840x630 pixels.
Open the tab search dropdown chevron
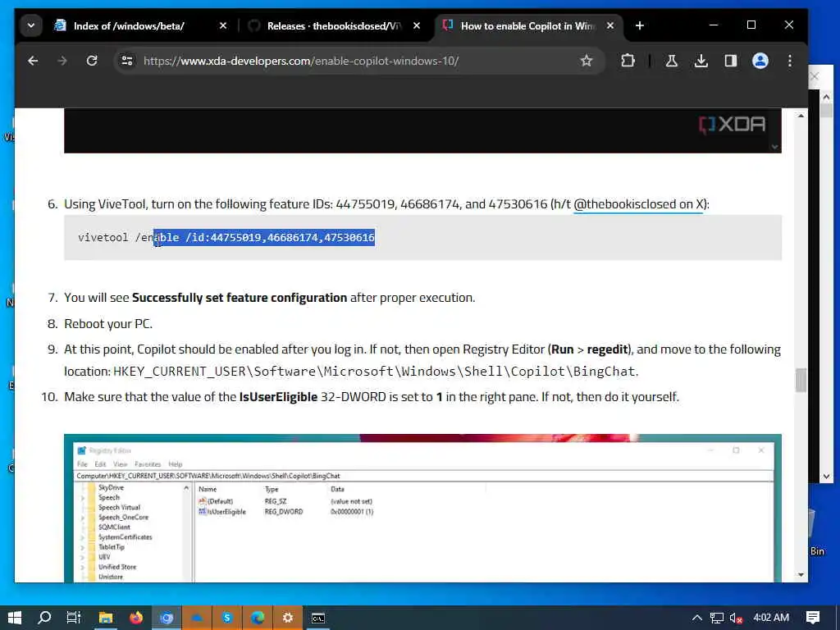point(31,25)
